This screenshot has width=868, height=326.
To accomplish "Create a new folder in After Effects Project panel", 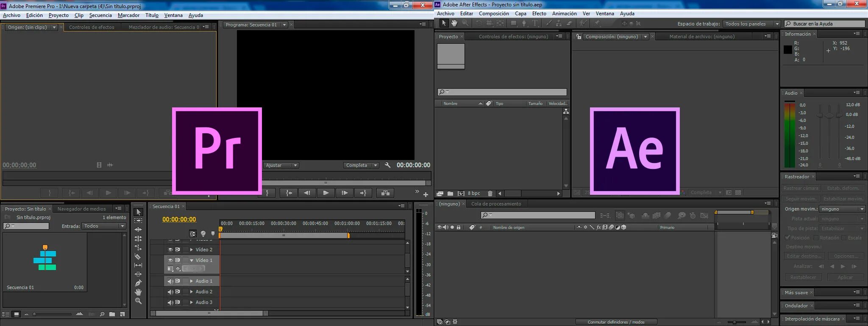I will click(450, 194).
